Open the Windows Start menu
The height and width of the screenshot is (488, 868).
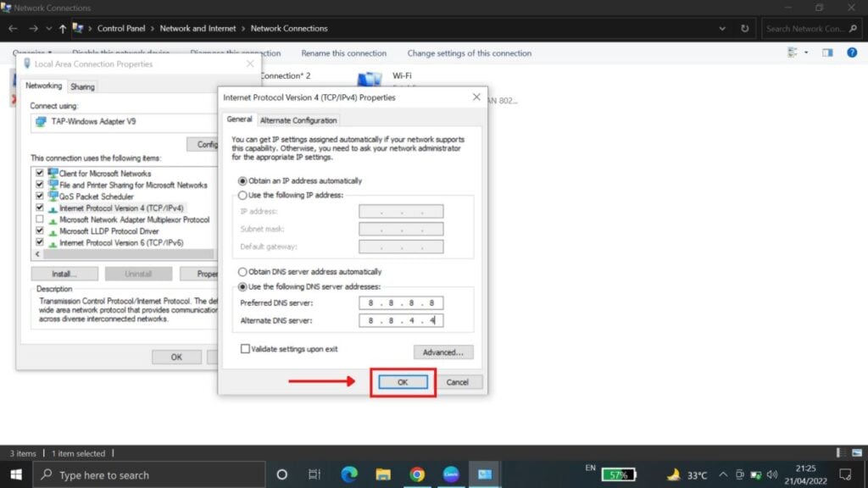[x=16, y=474]
